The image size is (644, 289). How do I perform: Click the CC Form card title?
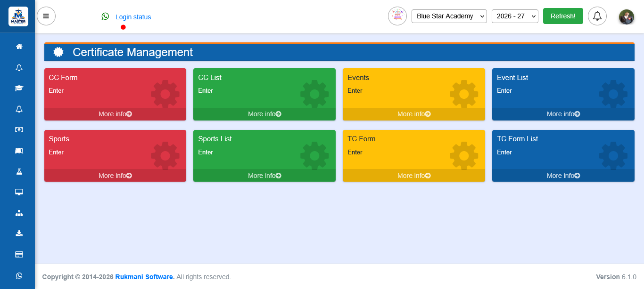coord(63,78)
